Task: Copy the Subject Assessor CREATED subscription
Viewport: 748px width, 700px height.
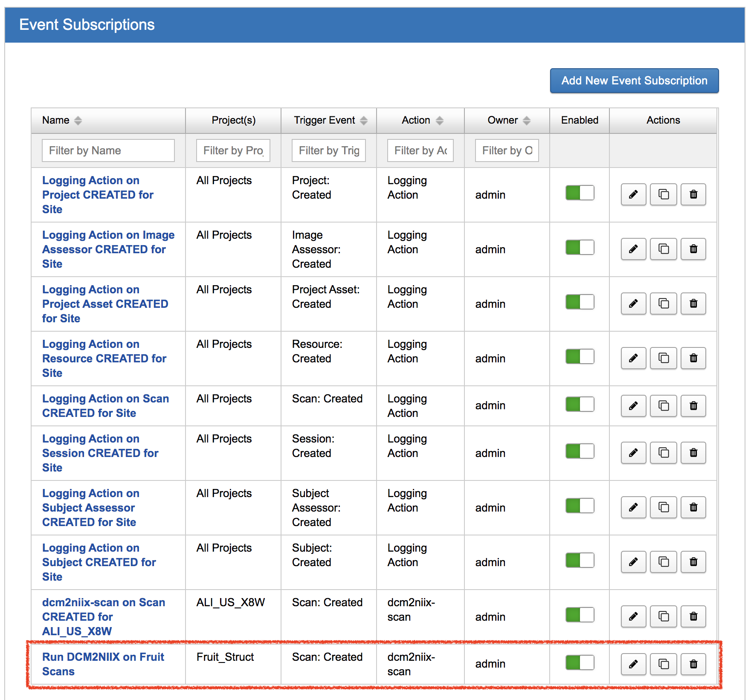Action: click(x=663, y=507)
